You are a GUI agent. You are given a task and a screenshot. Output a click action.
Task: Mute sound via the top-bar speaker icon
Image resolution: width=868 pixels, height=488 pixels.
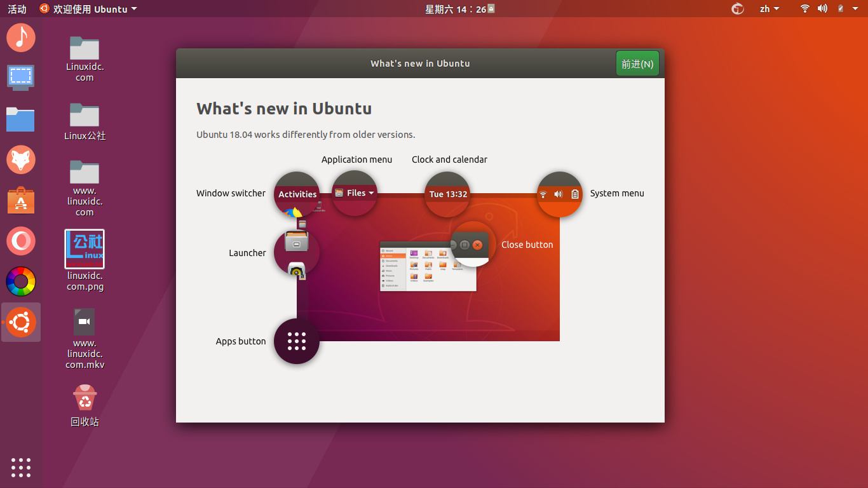(x=822, y=9)
